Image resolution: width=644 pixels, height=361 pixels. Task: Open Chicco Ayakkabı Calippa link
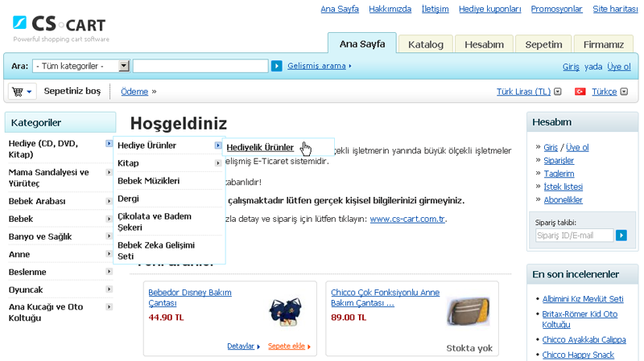pos(584,339)
